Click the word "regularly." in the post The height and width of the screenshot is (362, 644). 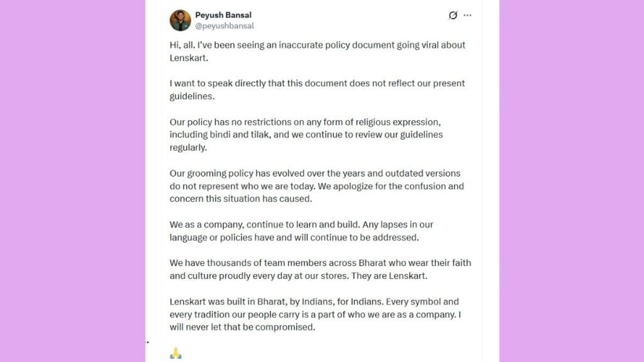pyautogui.click(x=187, y=148)
